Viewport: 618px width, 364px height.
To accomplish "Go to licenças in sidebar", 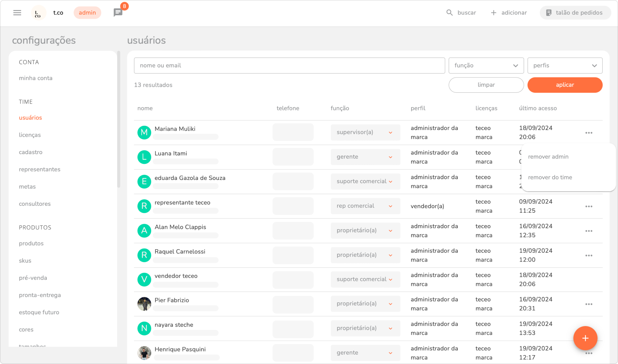I will pyautogui.click(x=30, y=135).
